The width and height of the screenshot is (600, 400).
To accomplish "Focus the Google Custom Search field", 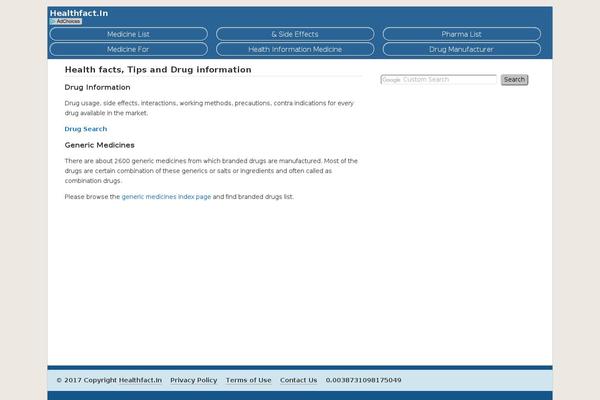I will (439, 80).
